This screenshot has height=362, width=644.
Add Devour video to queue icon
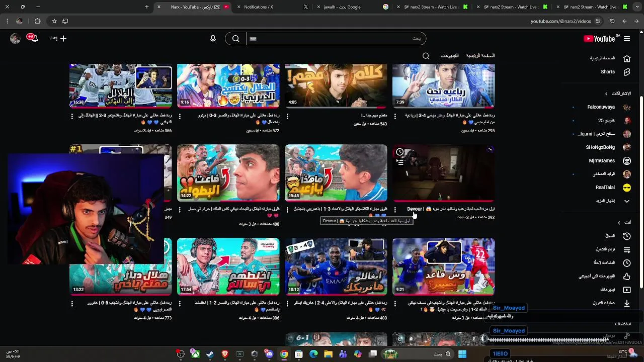(x=400, y=162)
